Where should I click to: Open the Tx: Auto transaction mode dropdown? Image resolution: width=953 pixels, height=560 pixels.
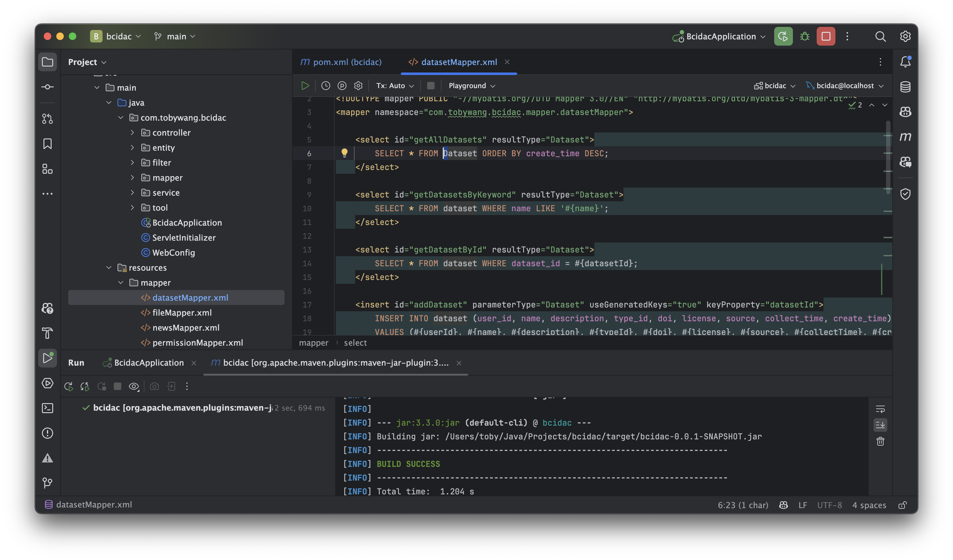coord(395,86)
